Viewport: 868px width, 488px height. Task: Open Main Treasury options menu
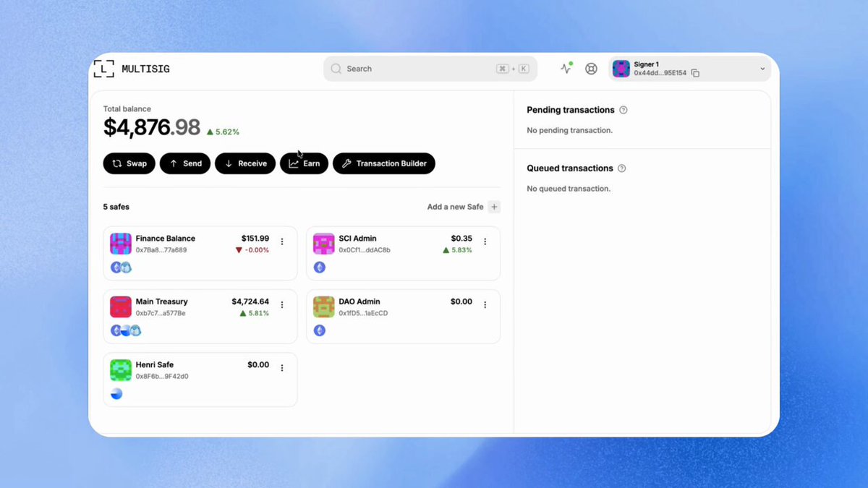click(x=282, y=305)
